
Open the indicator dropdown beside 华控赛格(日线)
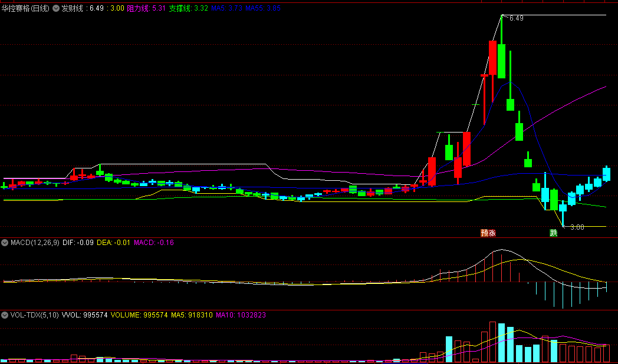tap(56, 8)
